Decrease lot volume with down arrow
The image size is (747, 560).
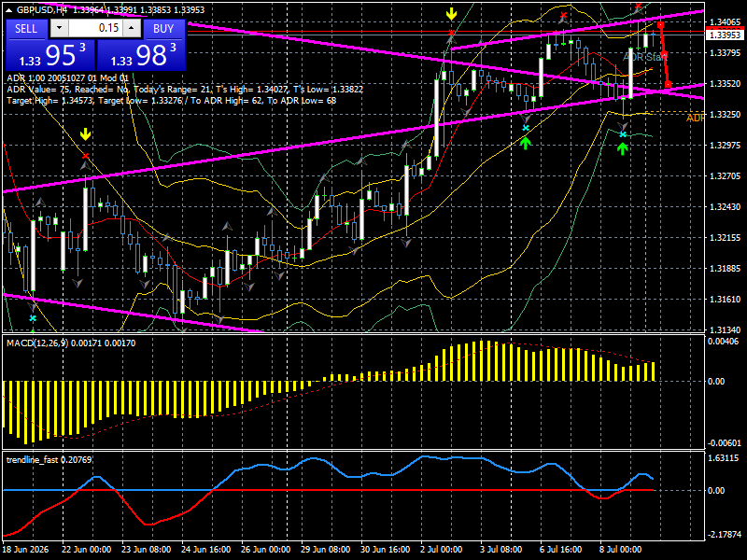coord(59,28)
